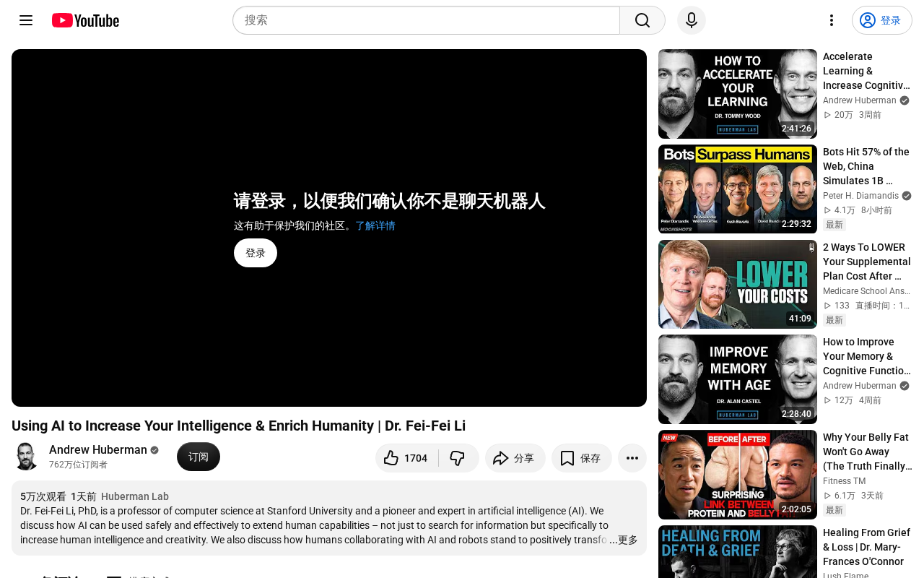Click 最新 badge under Supplemental Plan video

(x=834, y=320)
